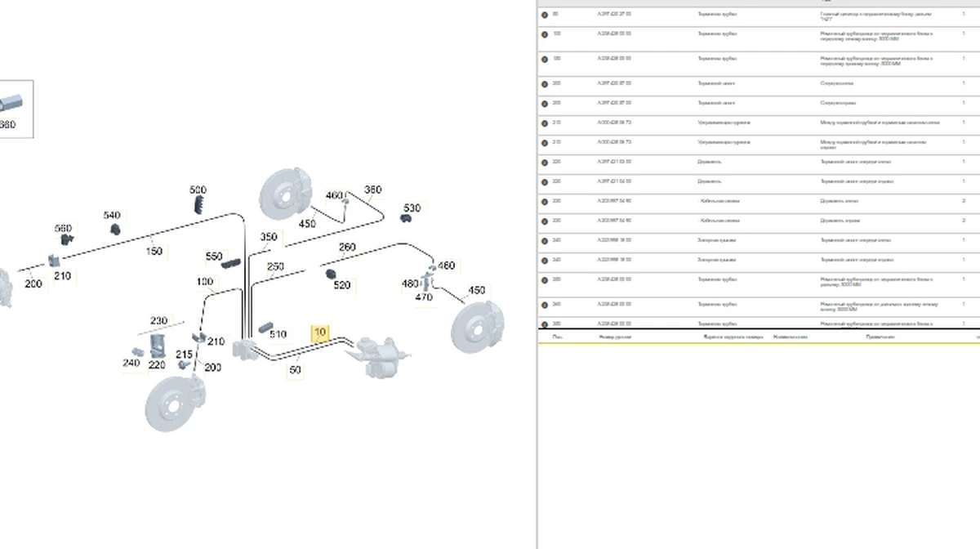
Task: Select callout 540 on the diagram
Action: point(112,216)
